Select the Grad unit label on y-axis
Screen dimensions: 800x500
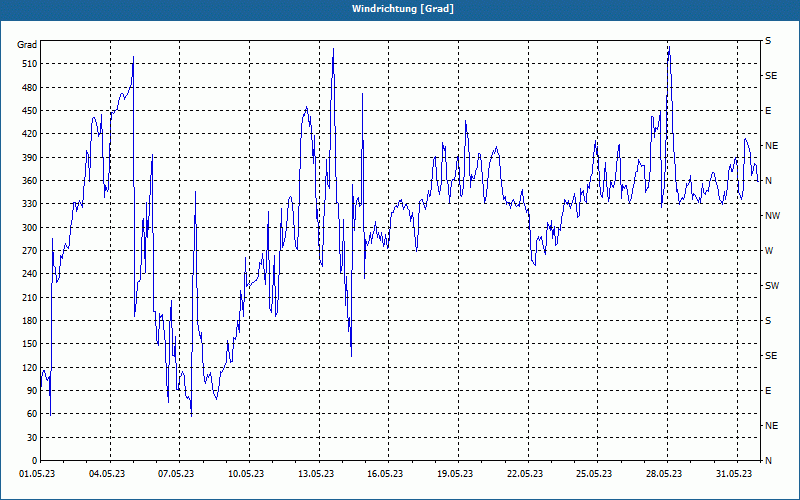coord(27,45)
